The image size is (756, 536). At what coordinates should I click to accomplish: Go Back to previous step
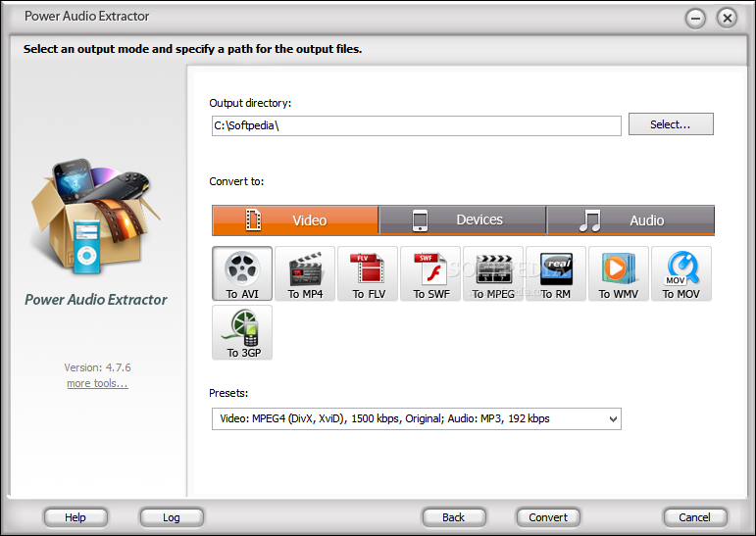454,517
